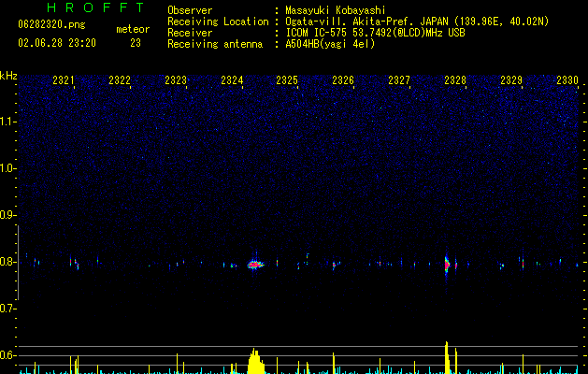Click the meteor count value 23

136,43
